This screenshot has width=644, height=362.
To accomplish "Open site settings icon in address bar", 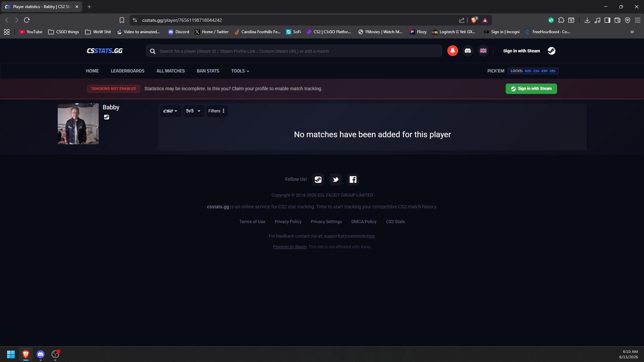I will pos(135,20).
